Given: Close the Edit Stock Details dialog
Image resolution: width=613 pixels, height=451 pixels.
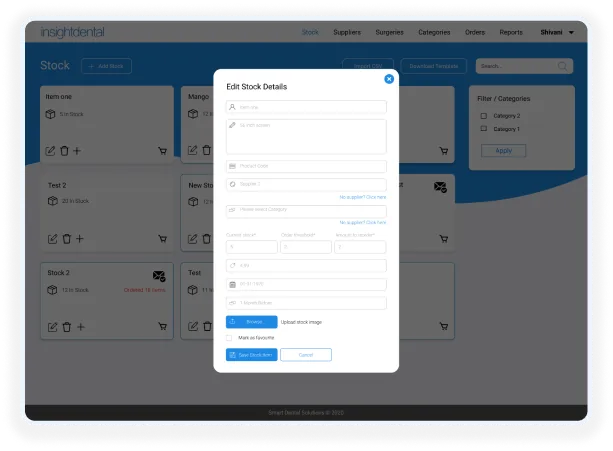Looking at the screenshot, I should [389, 79].
